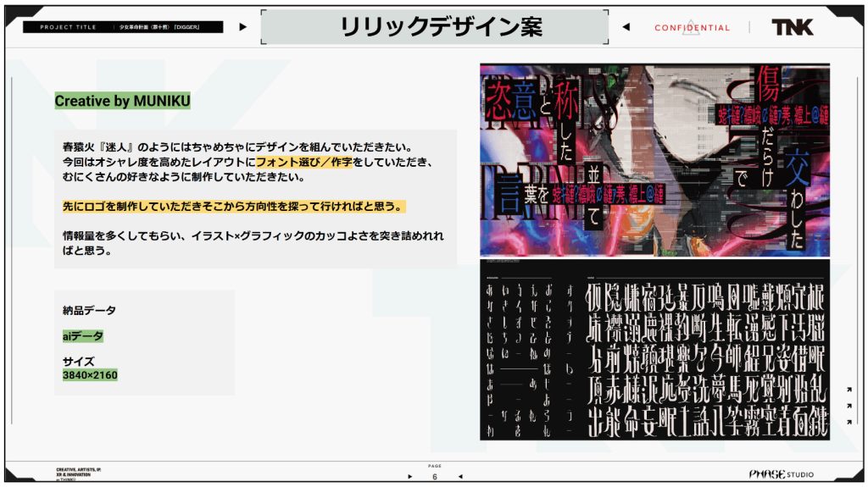The width and height of the screenshot is (868, 487).
Task: Click the yellow highlighted line "先にロゴを制作して…"
Action: click(x=234, y=207)
